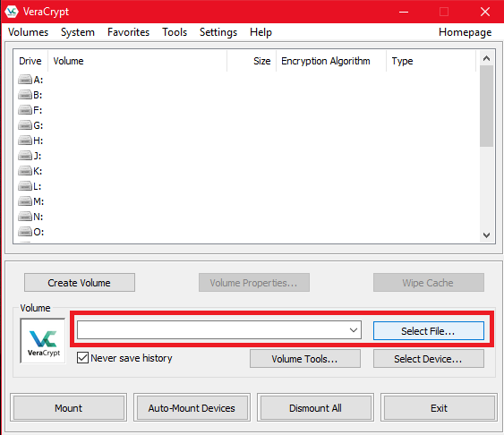
Task: Open Volume Tools...
Action: (305, 359)
